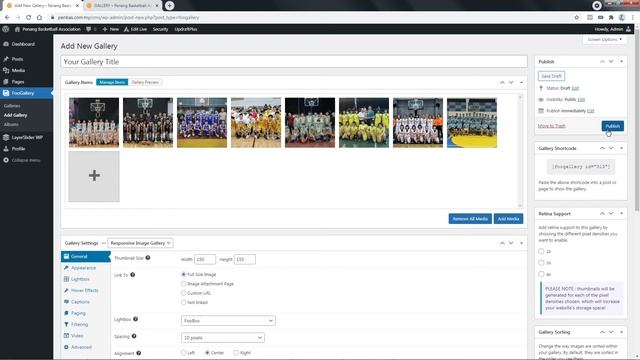Click help icon beside Alignment

[139, 353]
